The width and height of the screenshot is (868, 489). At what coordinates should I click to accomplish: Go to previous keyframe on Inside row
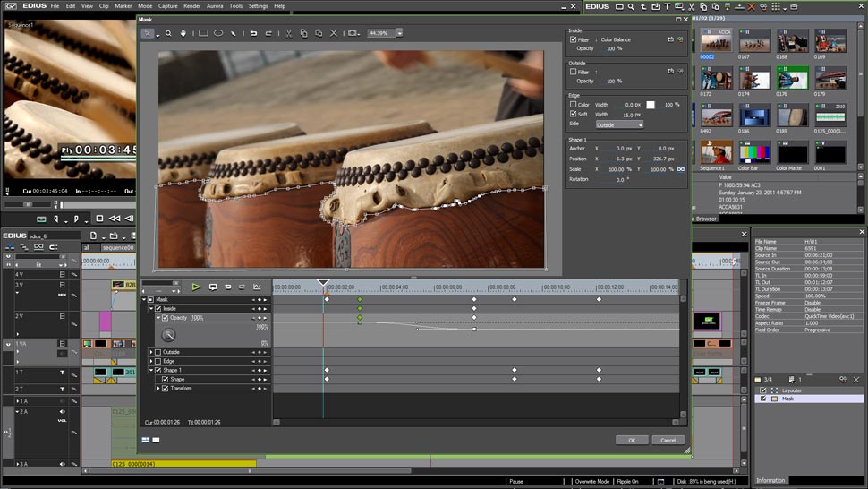[253, 308]
